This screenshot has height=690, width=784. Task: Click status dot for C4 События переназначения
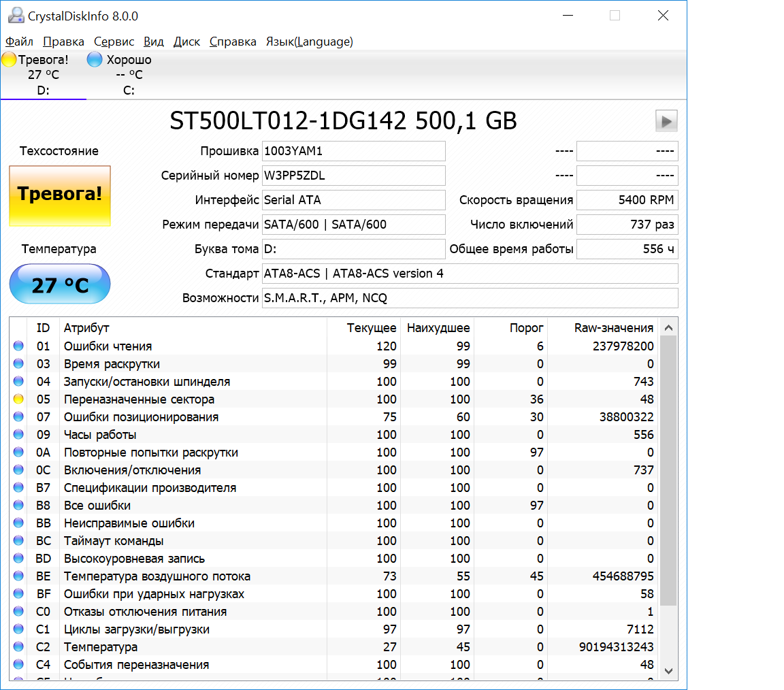click(x=18, y=665)
